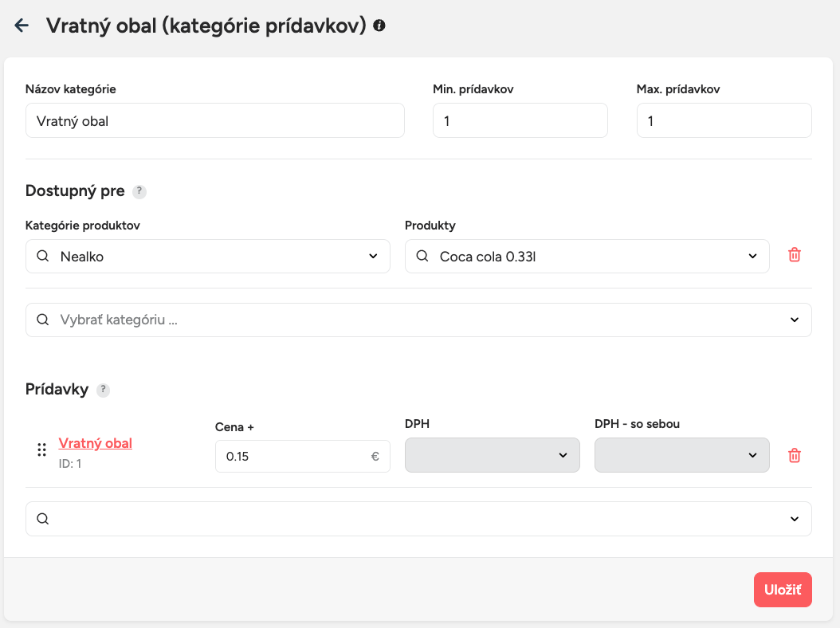Expand the Vybrať kategóriu selector

(794, 320)
